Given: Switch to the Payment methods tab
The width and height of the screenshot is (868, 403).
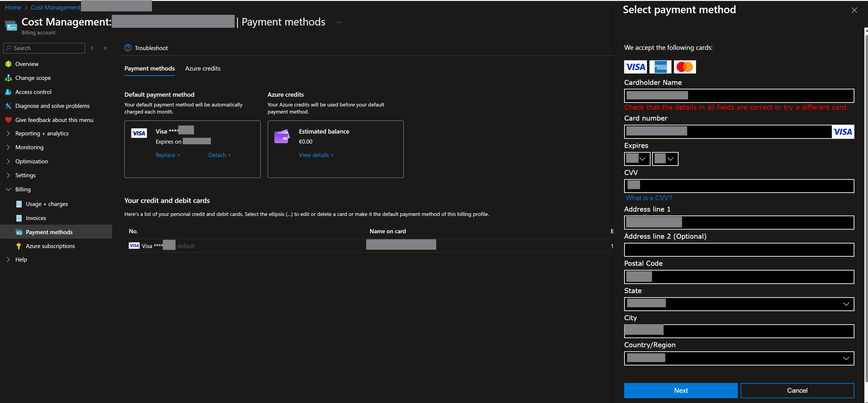Looking at the screenshot, I should [x=150, y=68].
